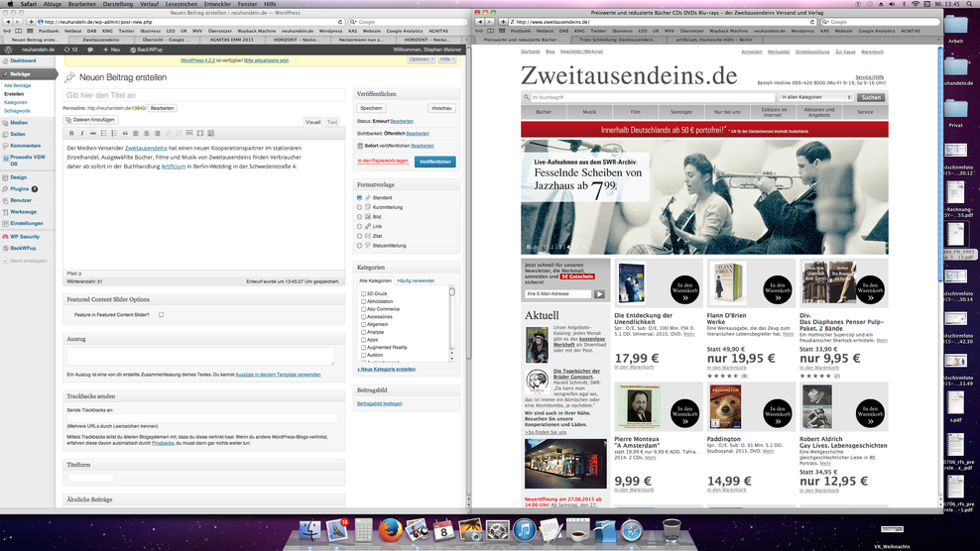
Task: Click Beitragsbild festlegen link
Action: 379,403
